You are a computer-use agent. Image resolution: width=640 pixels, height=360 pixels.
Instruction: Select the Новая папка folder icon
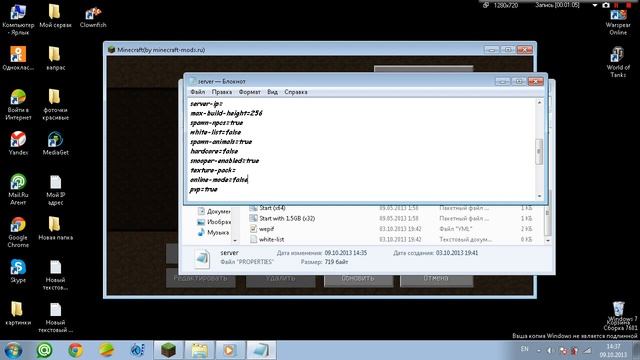(55, 228)
